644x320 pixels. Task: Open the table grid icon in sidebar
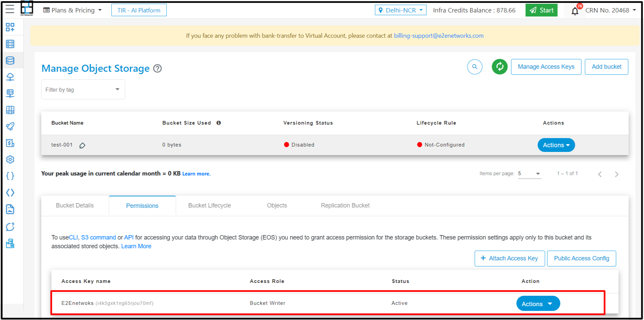[10, 110]
